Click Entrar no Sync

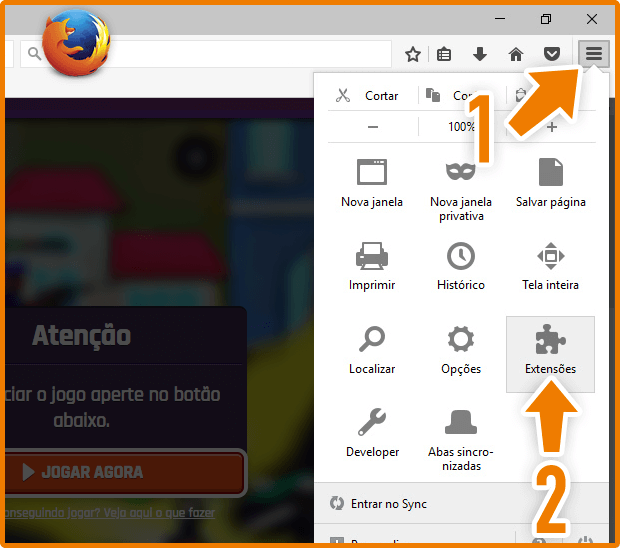[378, 504]
